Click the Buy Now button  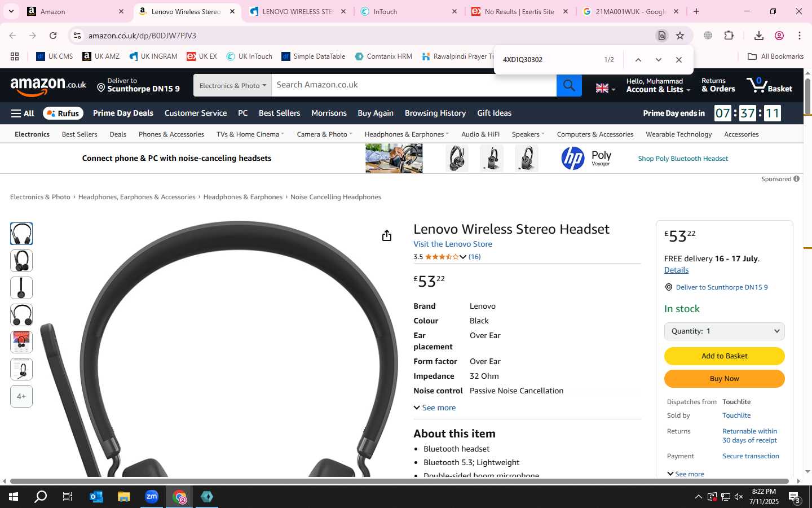click(724, 379)
